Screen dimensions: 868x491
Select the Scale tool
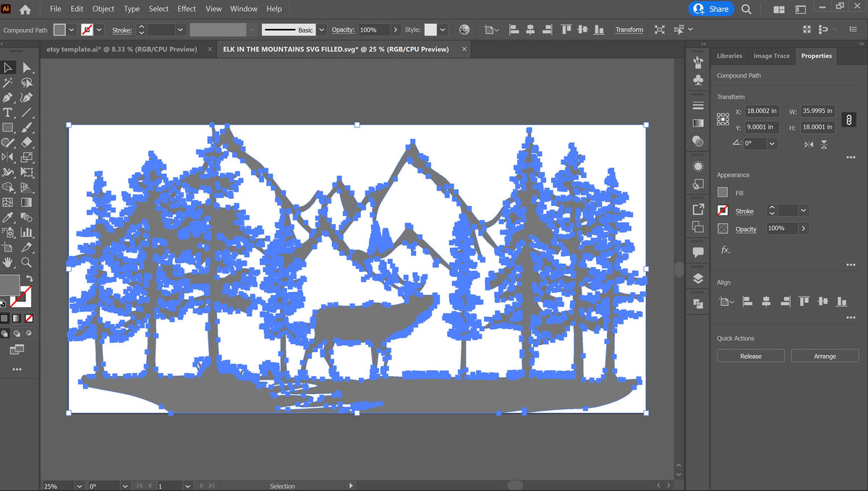tap(27, 157)
